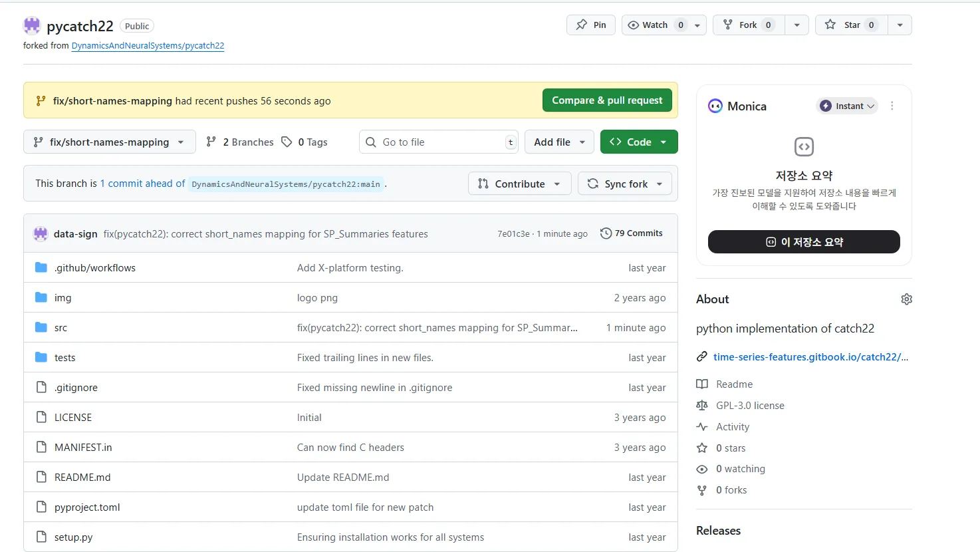
Task: Click the pyproject.toml file icon
Action: tap(41, 507)
